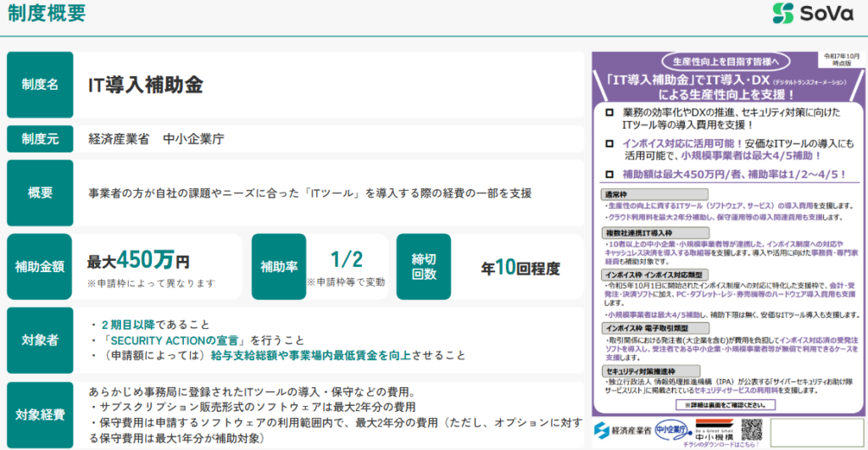Image resolution: width=868 pixels, height=450 pixels.
Task: Click the 補助金額 green label
Action: click(x=40, y=266)
